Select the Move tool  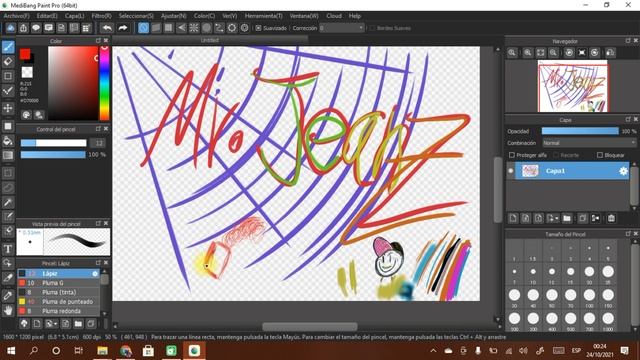click(8, 108)
